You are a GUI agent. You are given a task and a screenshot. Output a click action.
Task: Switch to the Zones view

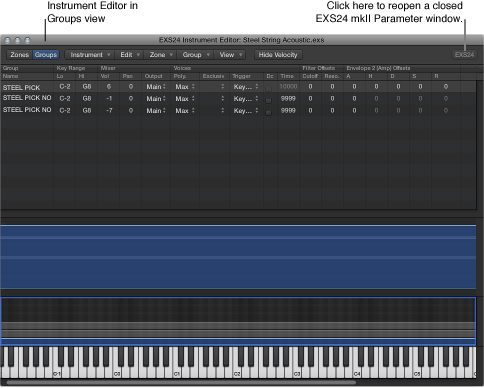[x=20, y=55]
